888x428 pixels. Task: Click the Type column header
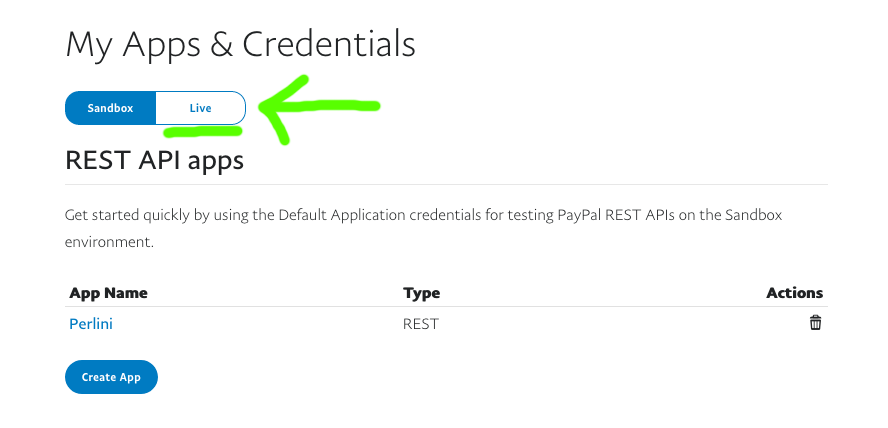421,293
